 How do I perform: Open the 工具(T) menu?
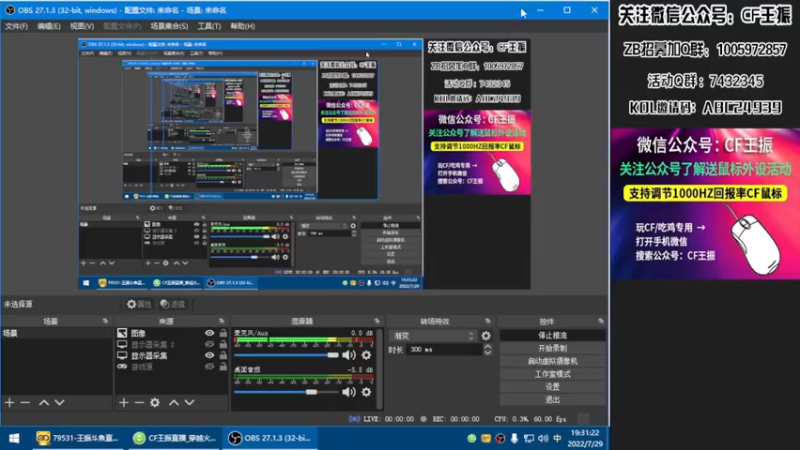[x=209, y=26]
